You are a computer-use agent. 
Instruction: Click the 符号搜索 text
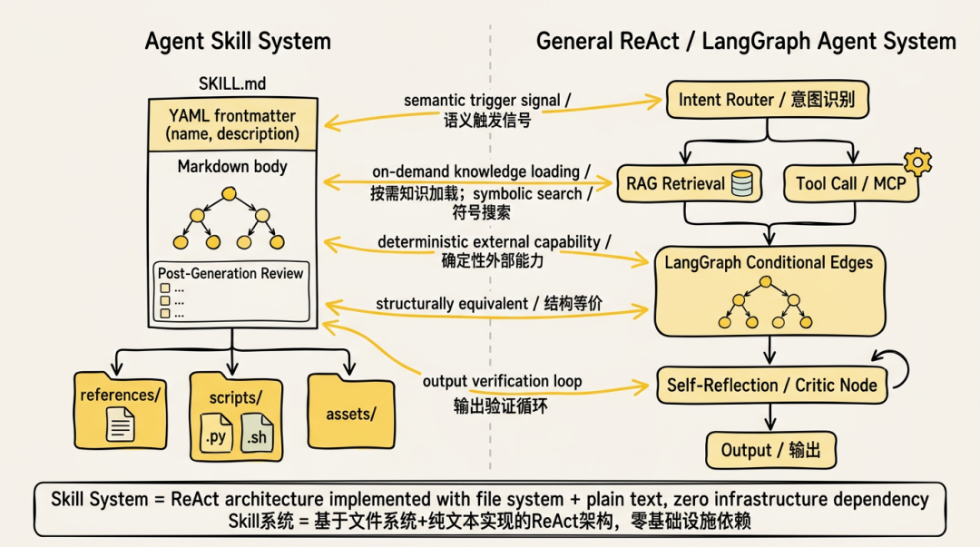pyautogui.click(x=481, y=212)
